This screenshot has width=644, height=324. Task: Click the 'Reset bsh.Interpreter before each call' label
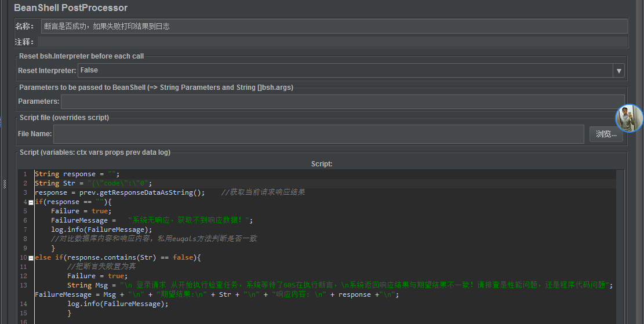click(81, 56)
